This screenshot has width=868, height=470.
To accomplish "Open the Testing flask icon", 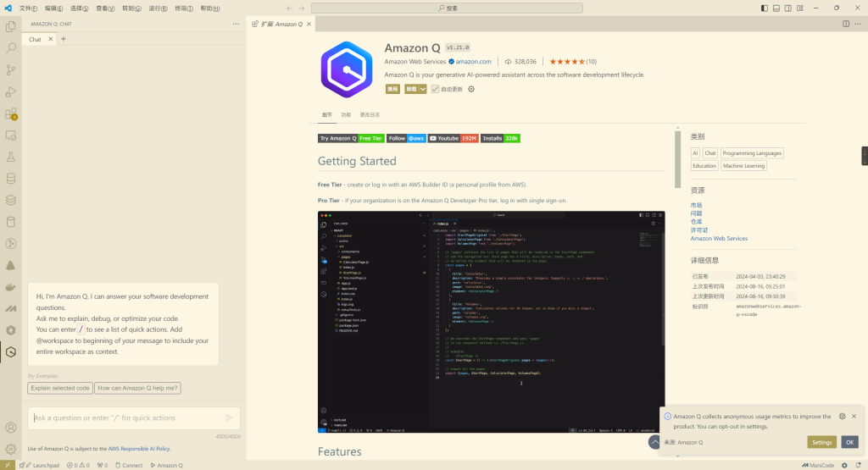I will (x=10, y=157).
